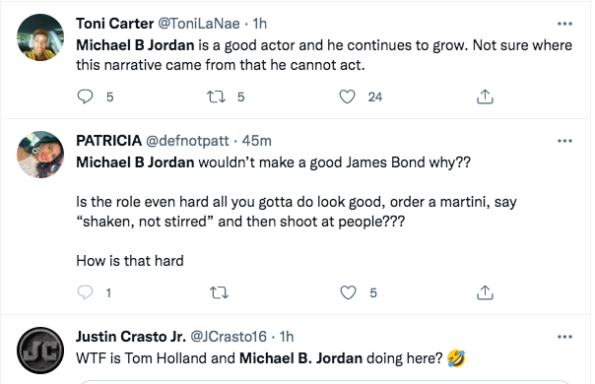
Task: Open Justin Crasto Jr.'s JC avatar
Action: (40, 350)
